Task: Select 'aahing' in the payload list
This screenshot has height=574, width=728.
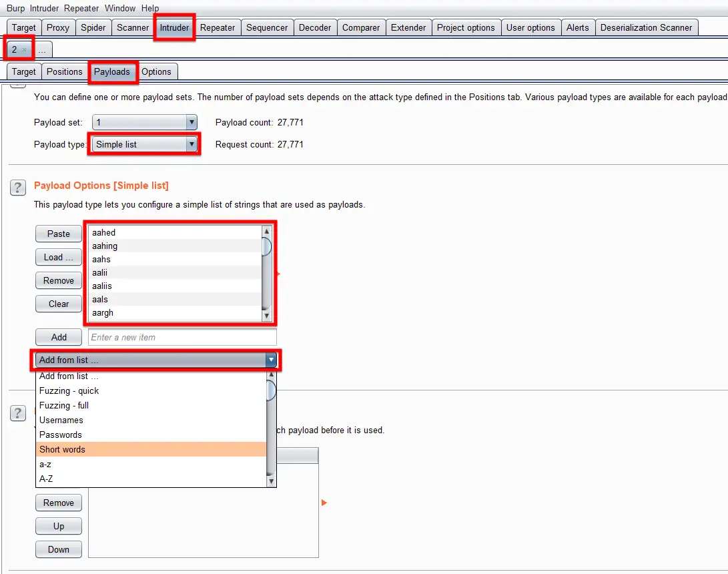Action: [x=175, y=246]
